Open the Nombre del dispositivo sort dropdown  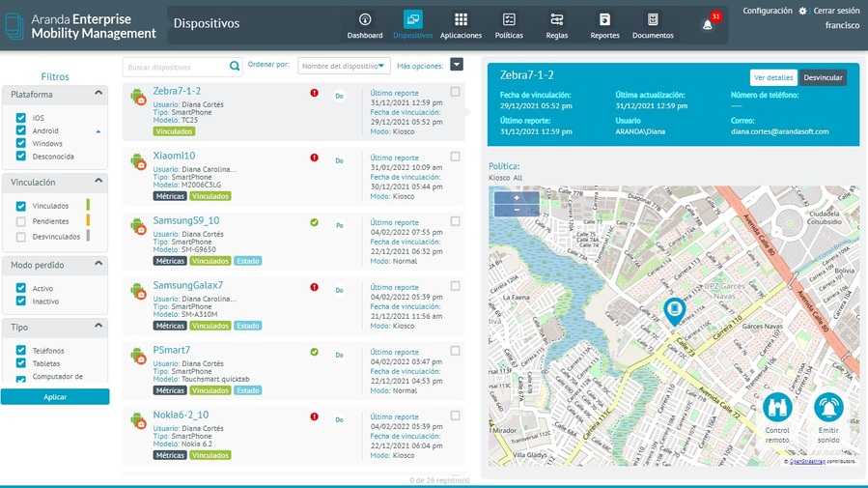point(344,66)
